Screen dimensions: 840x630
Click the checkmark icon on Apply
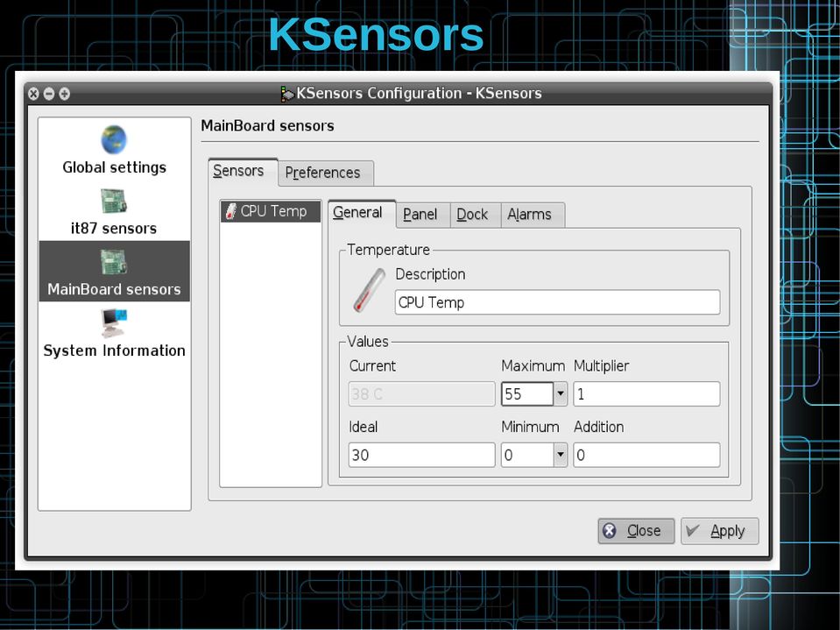693,530
